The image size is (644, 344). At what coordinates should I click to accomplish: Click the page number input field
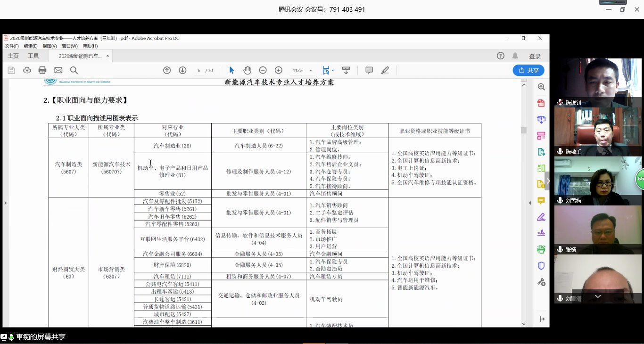(x=198, y=70)
